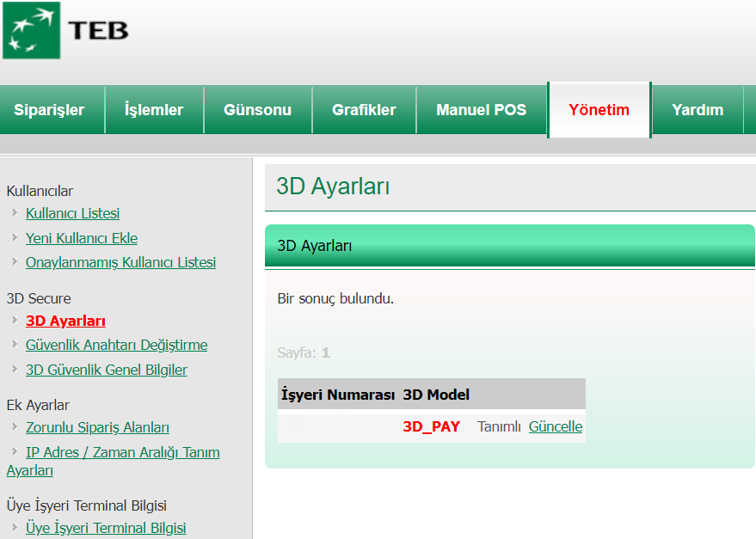Open the Yardım tab
The width and height of the screenshot is (756, 539).
698,110
